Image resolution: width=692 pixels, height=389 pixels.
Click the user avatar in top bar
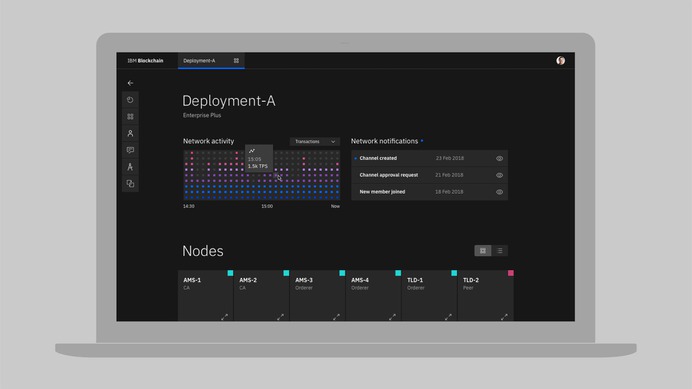pyautogui.click(x=560, y=60)
